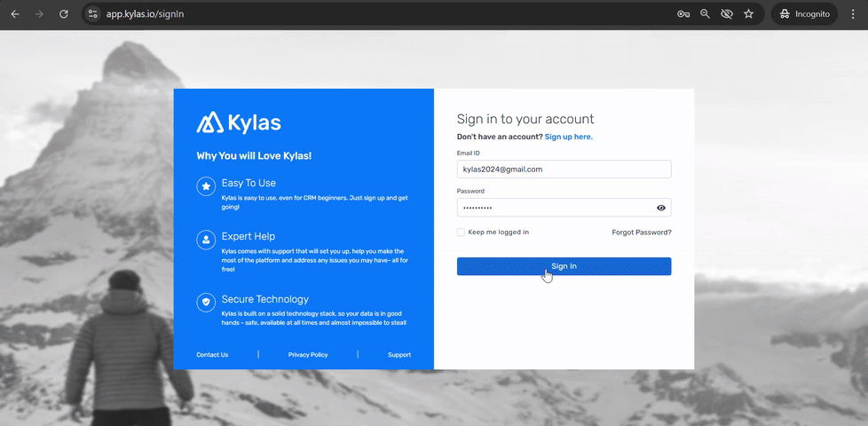
Task: Open the saved passwords key icon
Action: click(683, 14)
